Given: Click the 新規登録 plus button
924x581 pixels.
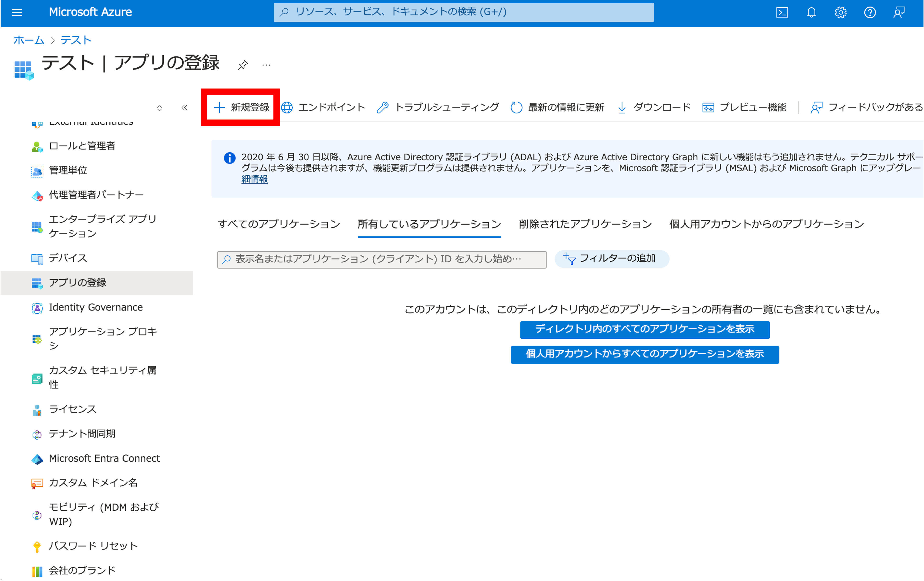Looking at the screenshot, I should tap(241, 107).
